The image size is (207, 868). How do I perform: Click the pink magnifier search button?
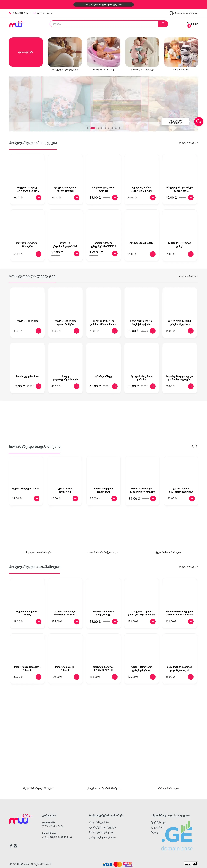pos(163,24)
